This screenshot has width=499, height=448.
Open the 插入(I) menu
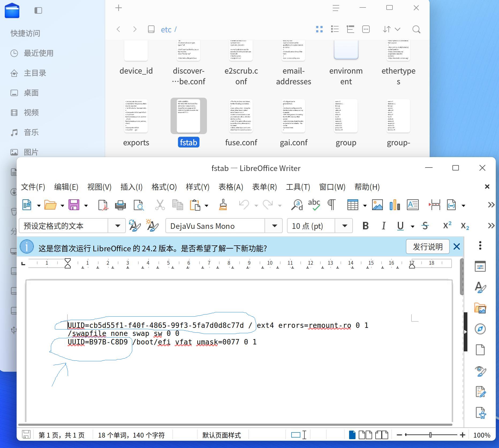[x=131, y=187]
